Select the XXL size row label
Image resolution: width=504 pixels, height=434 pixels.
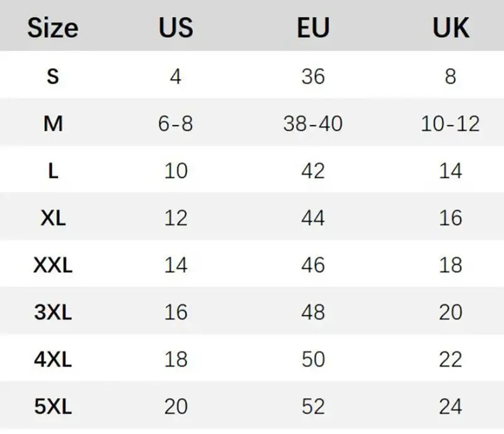[53, 265]
